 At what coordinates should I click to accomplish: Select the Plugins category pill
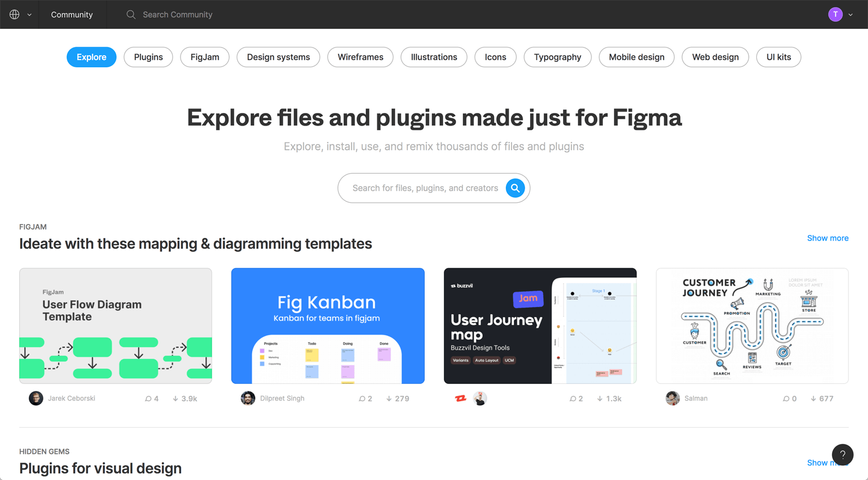(148, 57)
